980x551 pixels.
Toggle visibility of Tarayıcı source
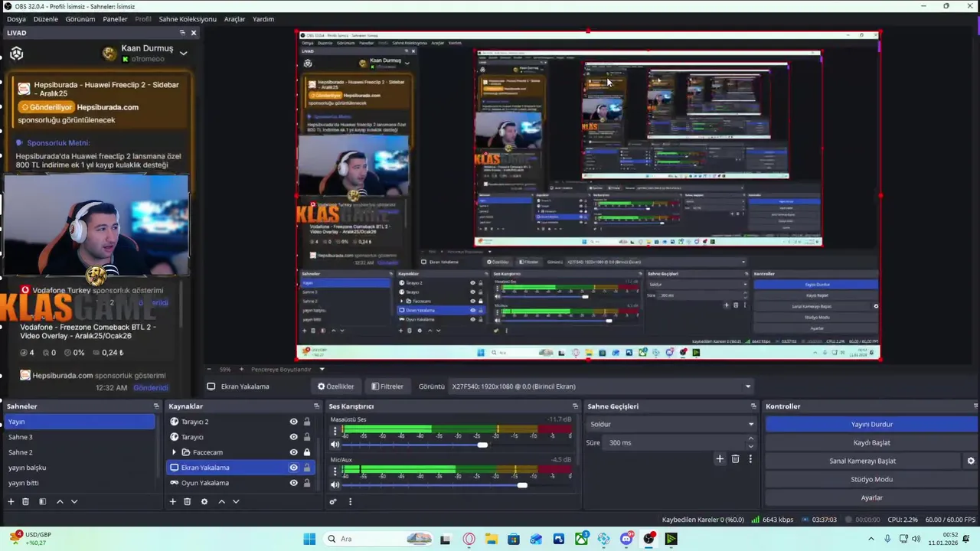[x=293, y=437]
